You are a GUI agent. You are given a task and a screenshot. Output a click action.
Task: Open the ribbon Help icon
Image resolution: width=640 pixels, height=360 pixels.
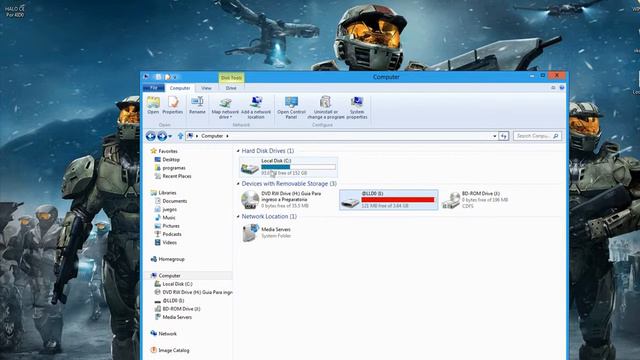[562, 88]
